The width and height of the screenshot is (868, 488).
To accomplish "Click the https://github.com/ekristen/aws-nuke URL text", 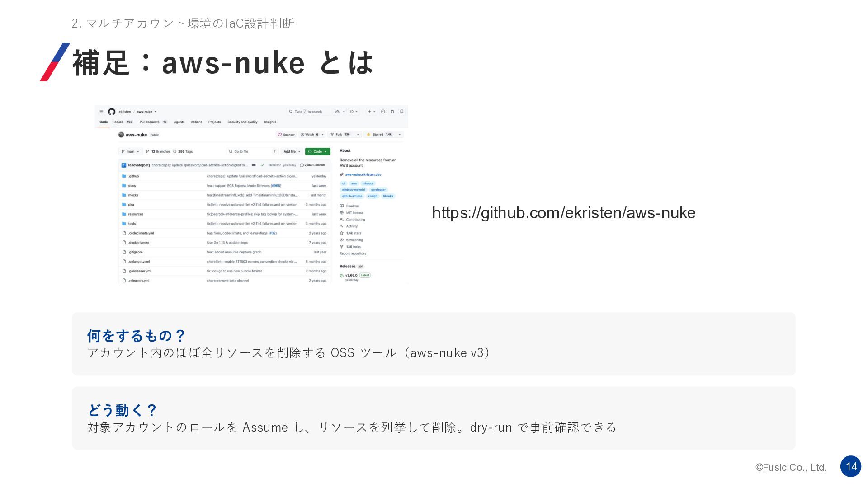I will (x=564, y=213).
